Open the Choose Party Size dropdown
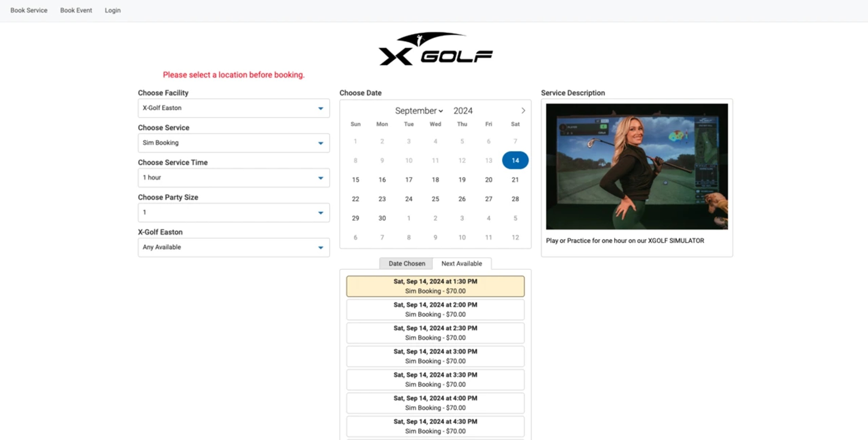868x440 pixels. click(234, 213)
